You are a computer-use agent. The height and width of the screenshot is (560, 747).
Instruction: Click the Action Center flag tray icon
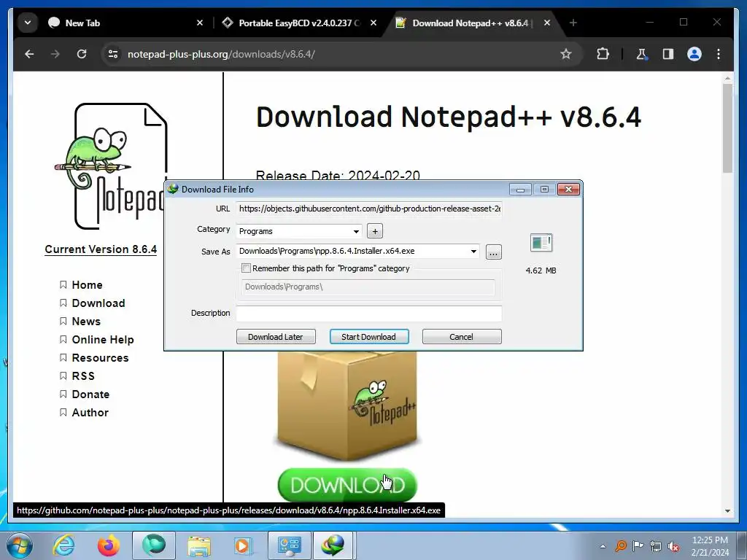pos(638,546)
